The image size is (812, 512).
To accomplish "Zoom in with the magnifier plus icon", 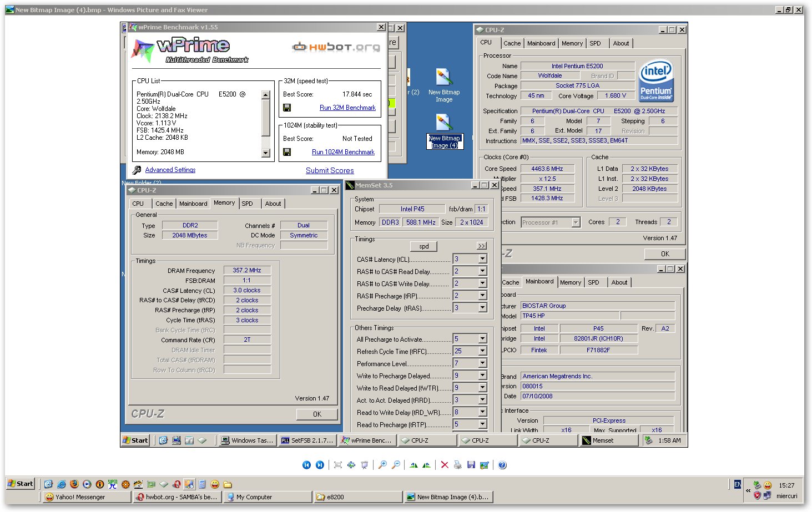I will pos(382,465).
